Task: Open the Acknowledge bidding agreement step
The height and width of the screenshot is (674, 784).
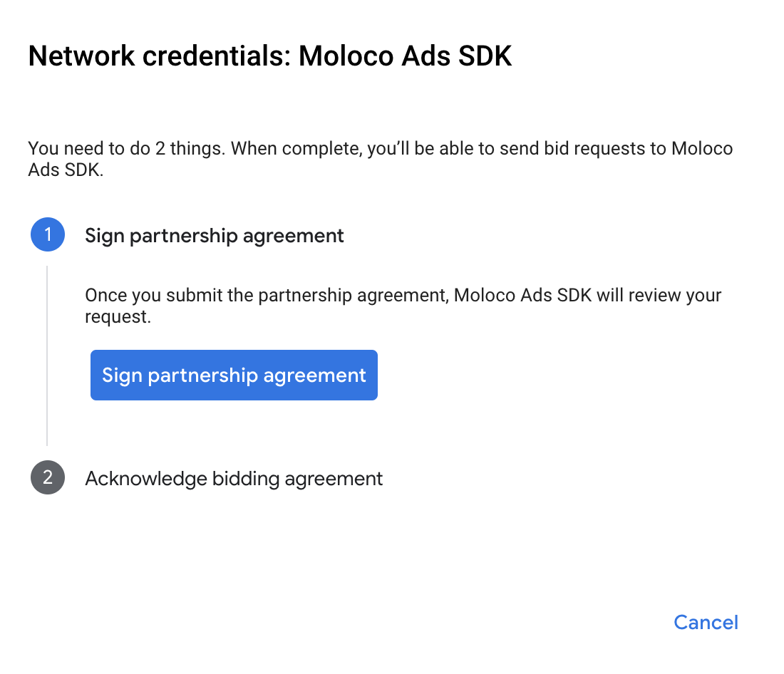Action: pos(234,478)
